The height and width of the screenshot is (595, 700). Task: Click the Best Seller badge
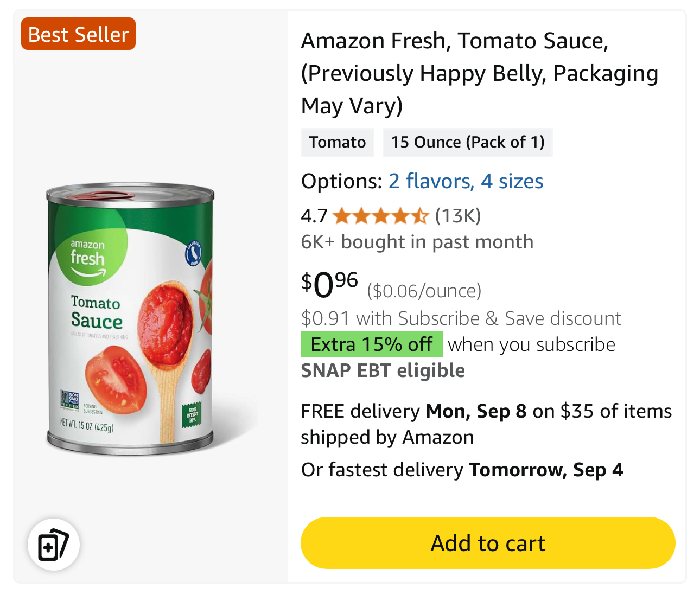pos(78,34)
